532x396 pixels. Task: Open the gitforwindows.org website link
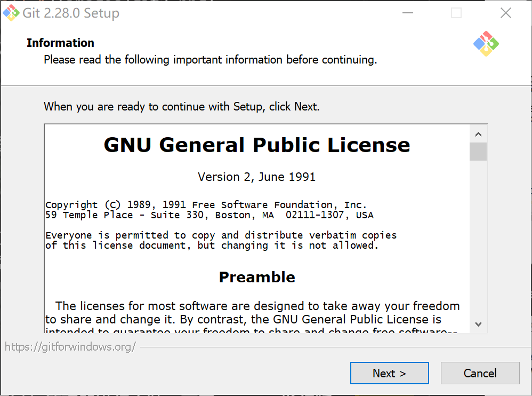[x=70, y=346]
